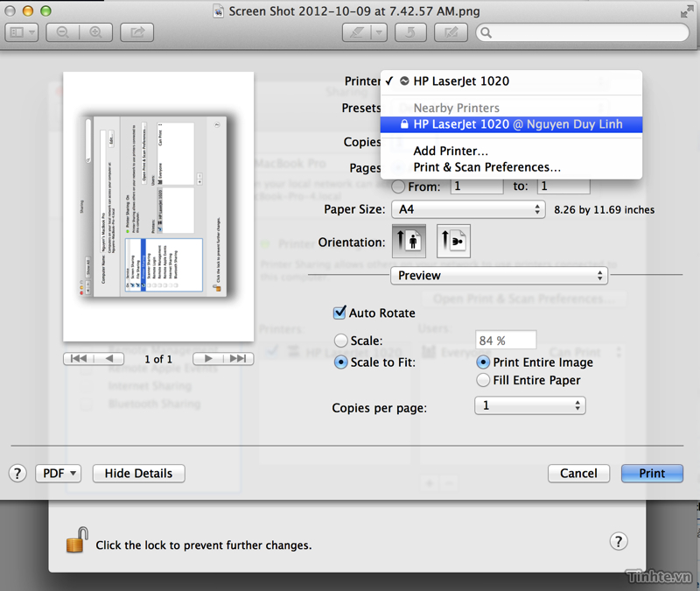Choose HP LaserJet 1020 checked printer

coord(511,81)
